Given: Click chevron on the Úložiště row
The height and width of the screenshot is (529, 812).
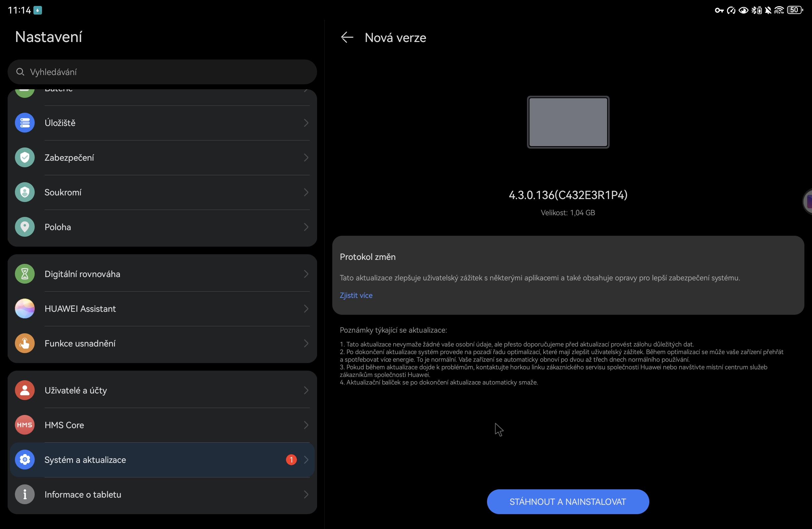Looking at the screenshot, I should [x=306, y=123].
